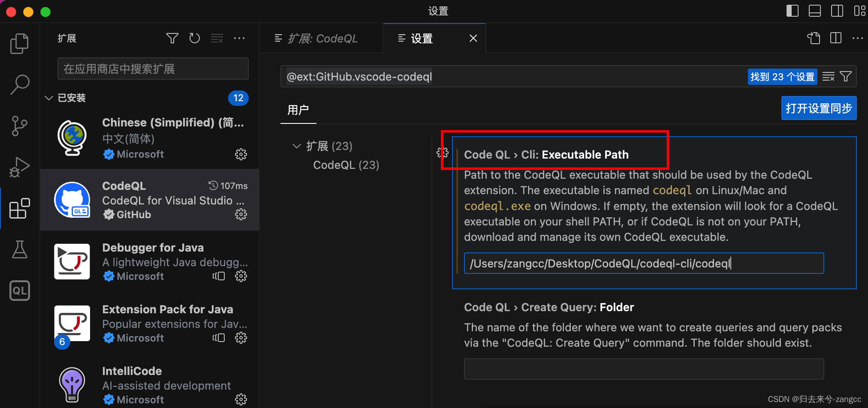Select the Chinese (Simplified) extension

point(150,138)
